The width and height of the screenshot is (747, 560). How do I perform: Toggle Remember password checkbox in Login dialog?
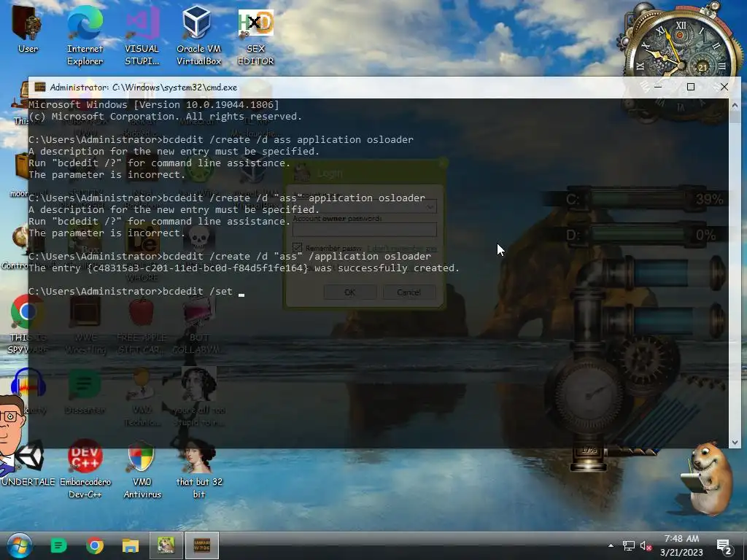[x=298, y=248]
